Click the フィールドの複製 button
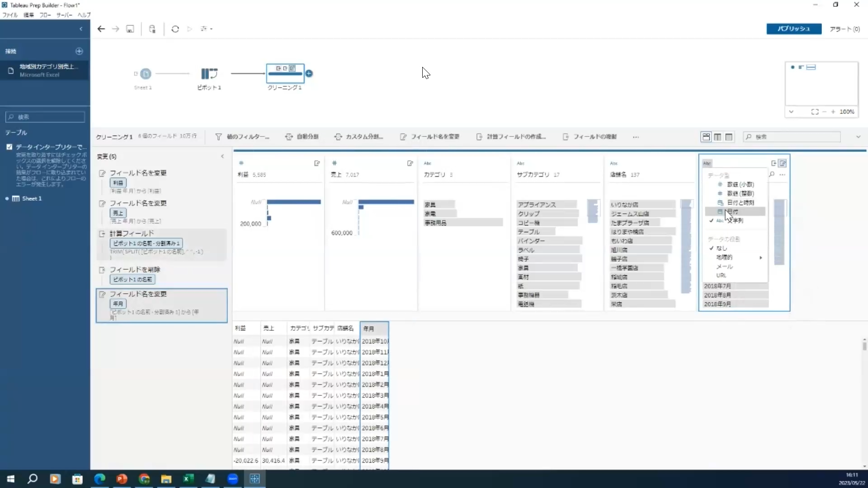The height and width of the screenshot is (488, 868). point(590,136)
